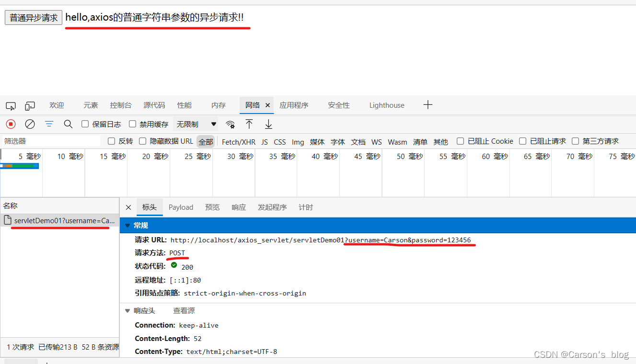Filter by Wasm requests

(397, 142)
